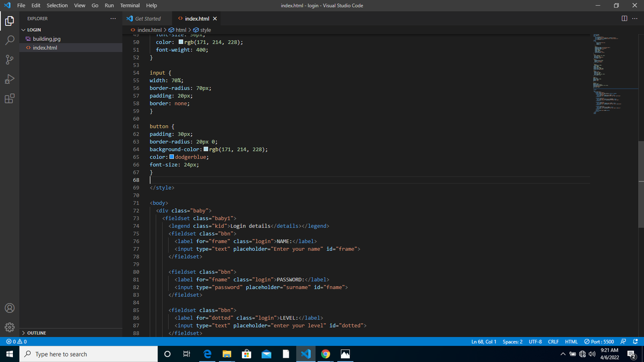The width and height of the screenshot is (644, 362).
Task: Select building.jpg in Explorer
Action: click(x=47, y=39)
